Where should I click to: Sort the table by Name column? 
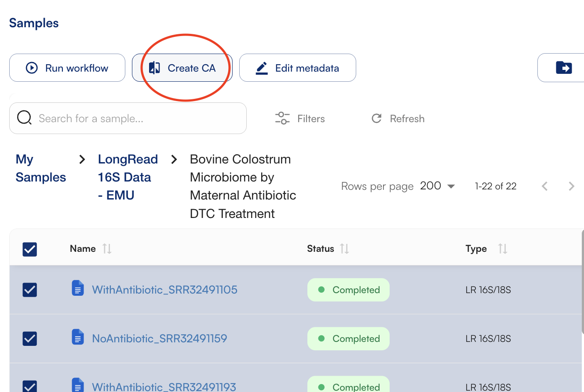(107, 249)
